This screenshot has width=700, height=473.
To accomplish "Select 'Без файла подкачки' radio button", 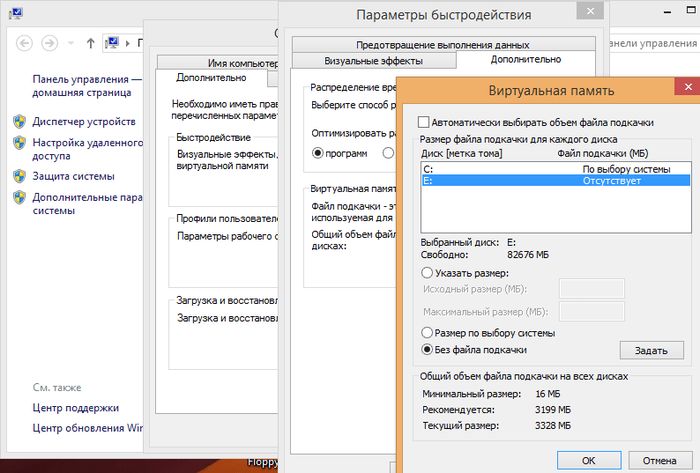I will click(428, 349).
